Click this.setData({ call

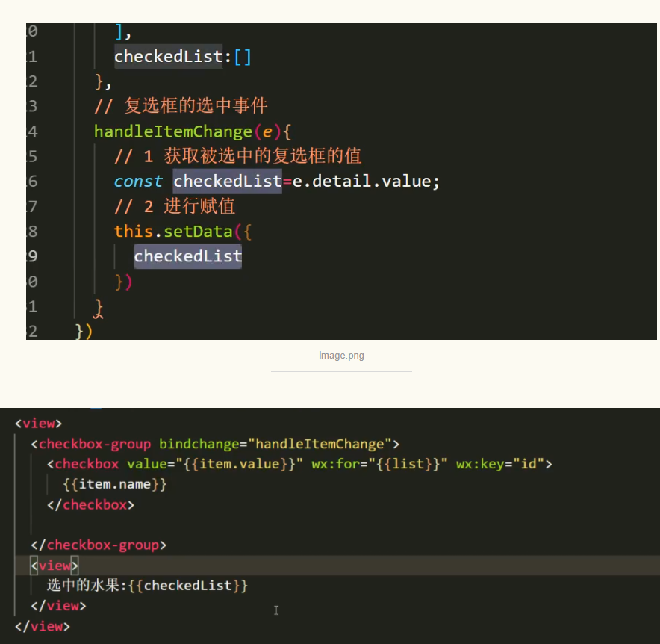(x=183, y=232)
